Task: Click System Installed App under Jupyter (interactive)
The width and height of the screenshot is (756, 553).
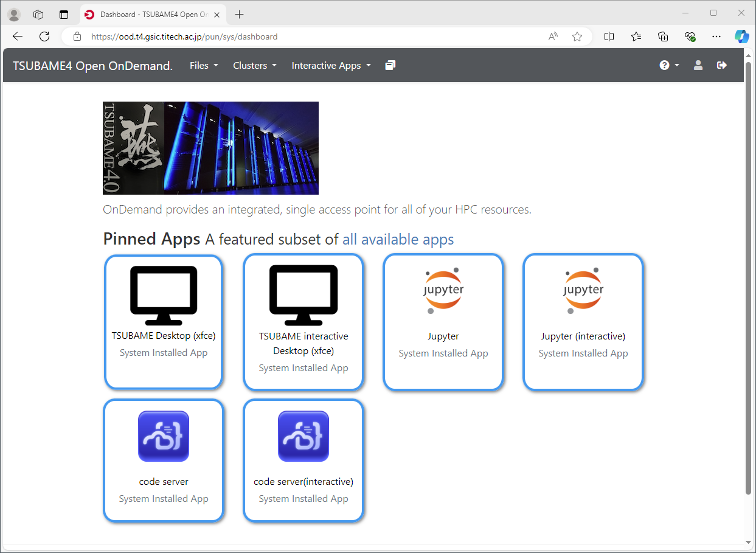Action: coord(583,353)
